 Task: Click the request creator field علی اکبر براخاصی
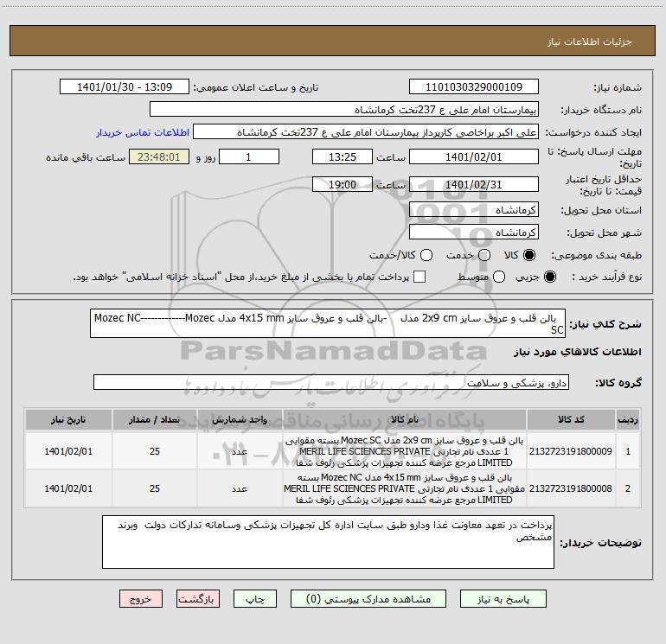coord(366,131)
